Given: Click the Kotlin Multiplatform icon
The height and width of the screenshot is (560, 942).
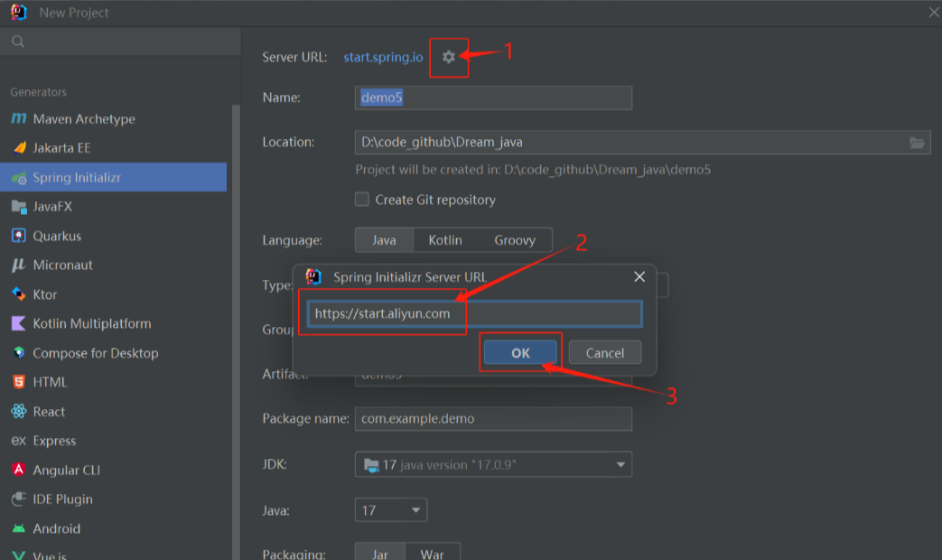Looking at the screenshot, I should (19, 323).
